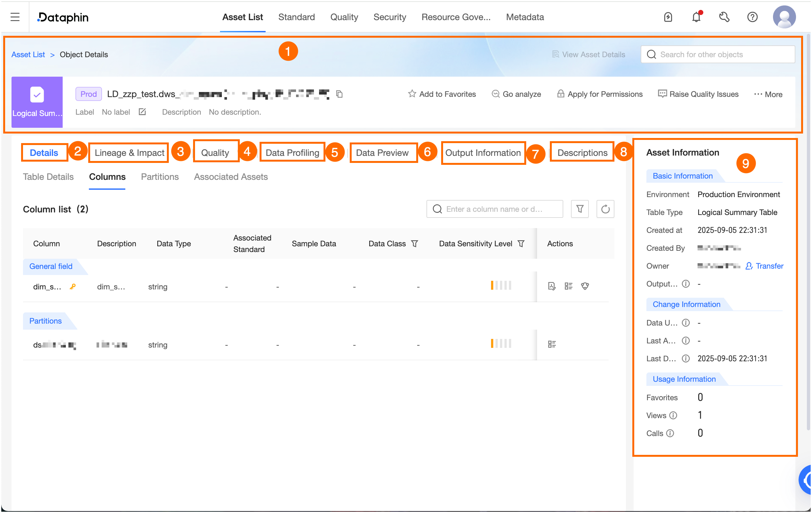Show info tooltip for Data U… field
Viewport: 812px width, 513px height.
click(x=685, y=323)
